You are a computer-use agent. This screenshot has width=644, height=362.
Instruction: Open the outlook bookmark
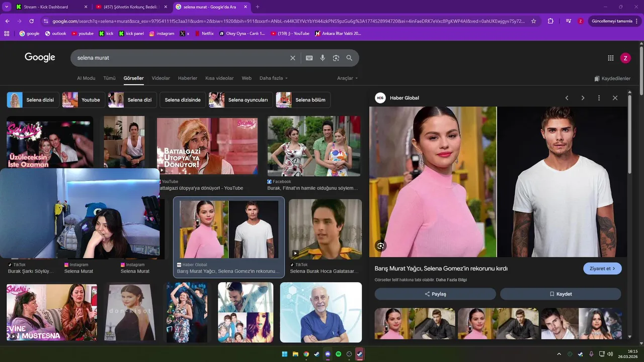tap(55, 34)
